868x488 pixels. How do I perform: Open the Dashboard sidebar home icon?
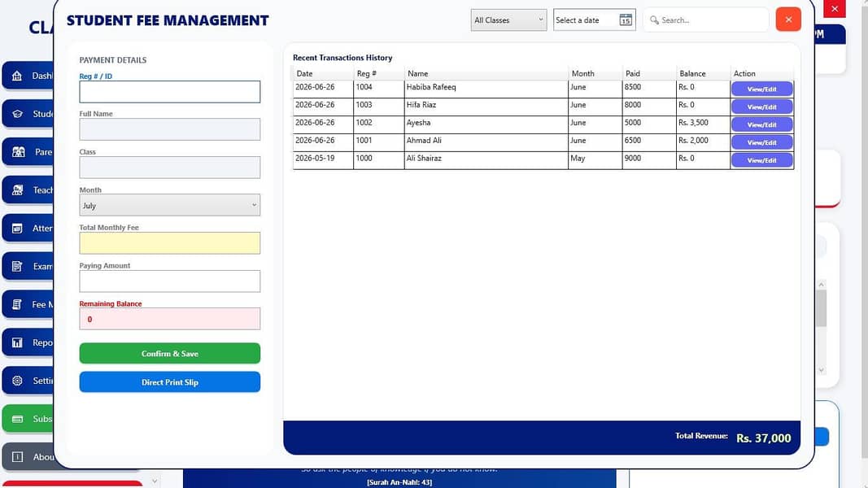tap(17, 76)
